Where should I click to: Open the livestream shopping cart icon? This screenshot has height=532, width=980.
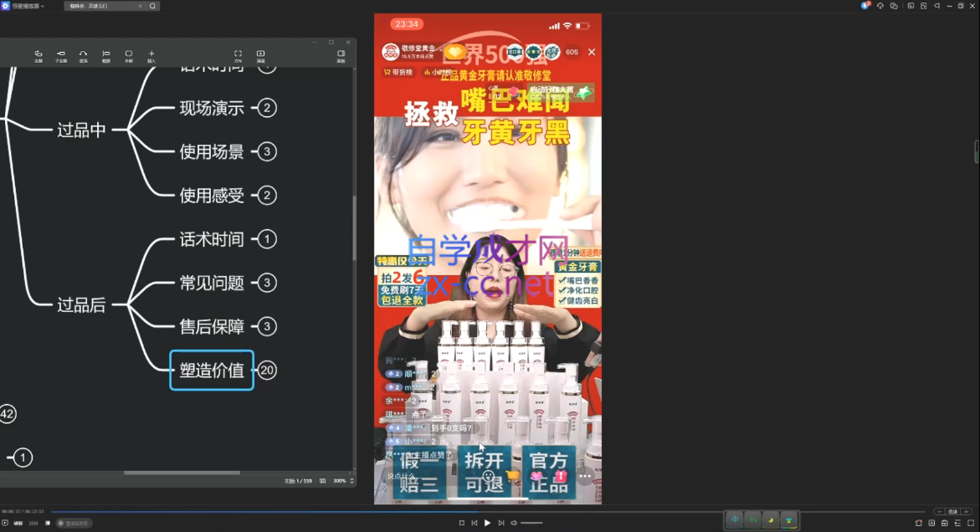pyautogui.click(x=512, y=477)
